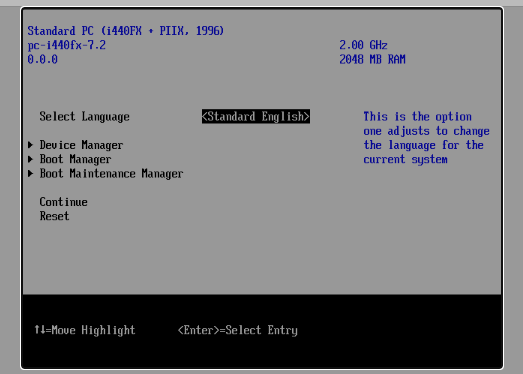Expand arrow next to Device Manager
Viewport: 523px width, 374px height.
(30, 145)
